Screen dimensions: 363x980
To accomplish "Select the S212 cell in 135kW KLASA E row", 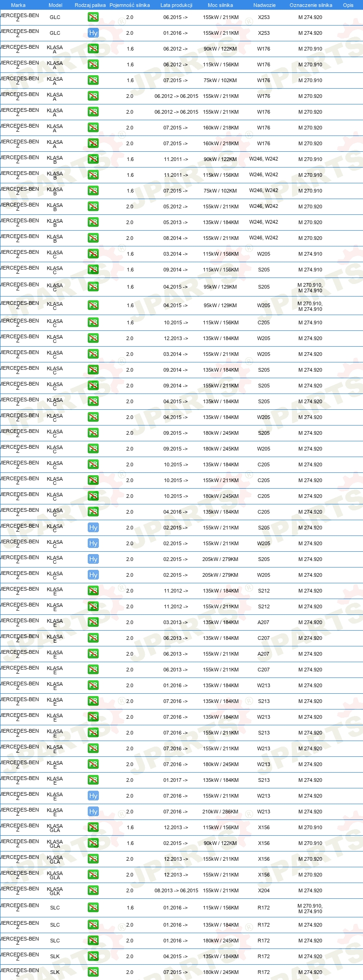I will click(x=264, y=591).
